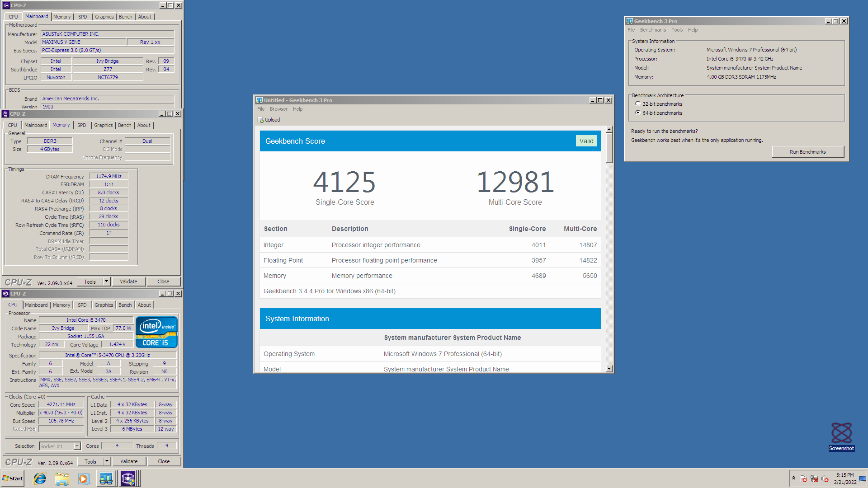868x488 pixels.
Task: Open the SPD tab in Mainboard CPU-Z window
Action: pos(82,17)
